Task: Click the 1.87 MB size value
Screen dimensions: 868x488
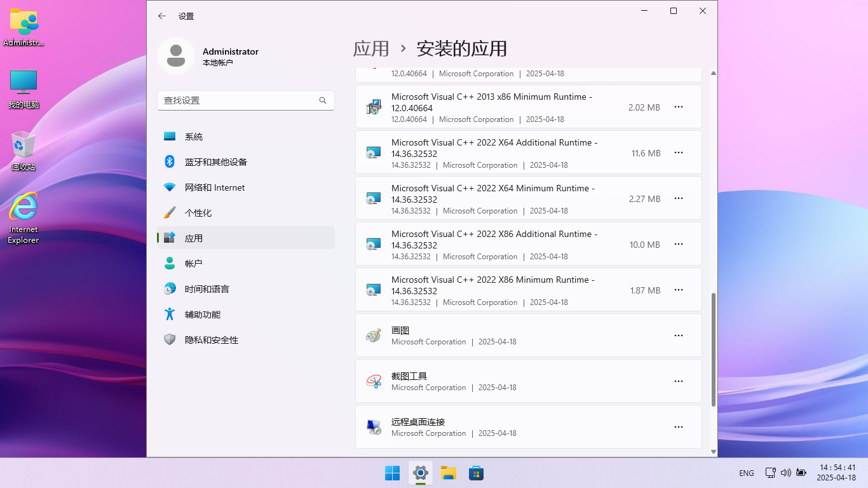Action: 645,290
